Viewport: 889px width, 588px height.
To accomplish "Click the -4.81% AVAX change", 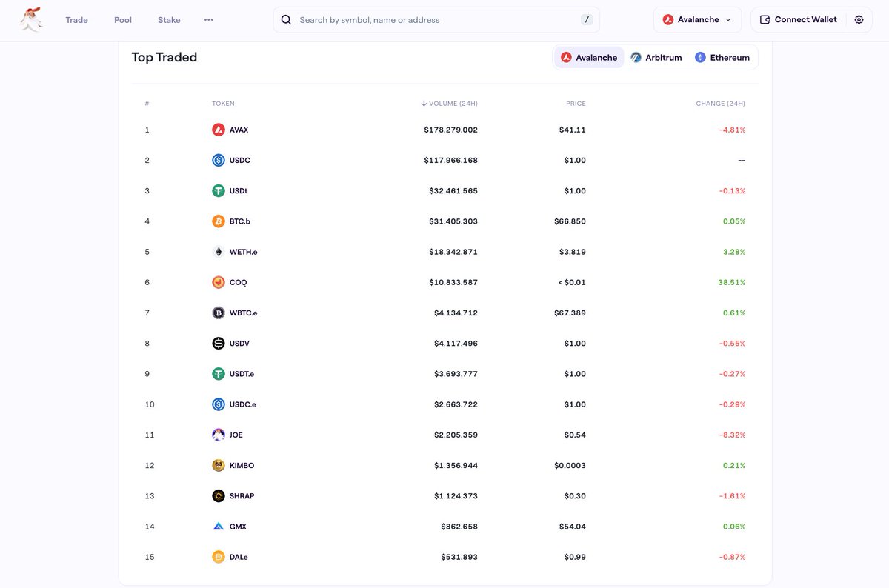I will [732, 130].
